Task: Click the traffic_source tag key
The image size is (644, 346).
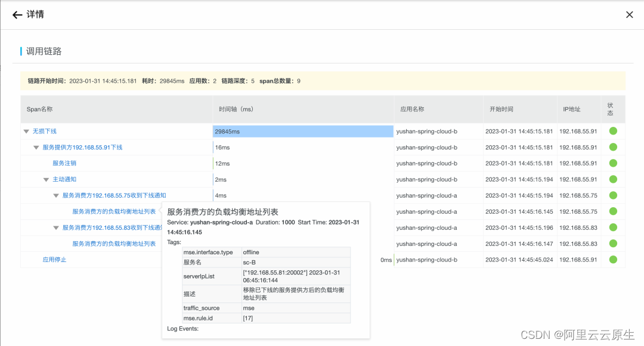Action: pyautogui.click(x=202, y=308)
